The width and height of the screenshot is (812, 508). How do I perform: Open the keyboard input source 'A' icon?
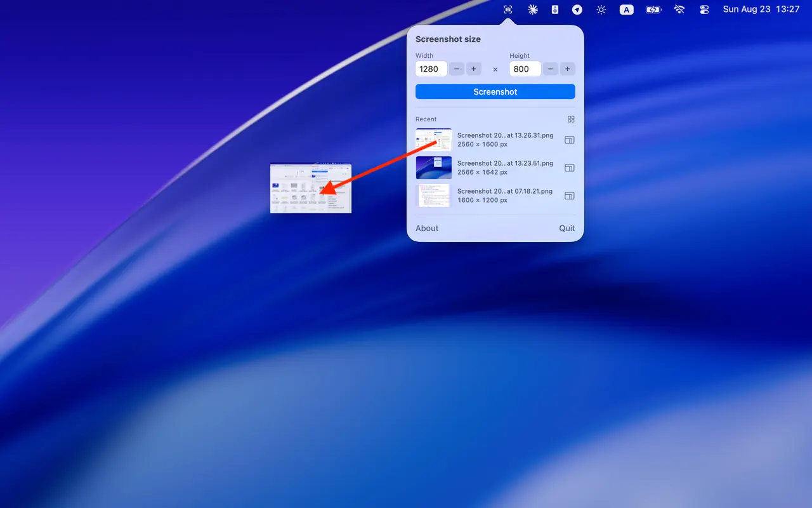tap(627, 10)
